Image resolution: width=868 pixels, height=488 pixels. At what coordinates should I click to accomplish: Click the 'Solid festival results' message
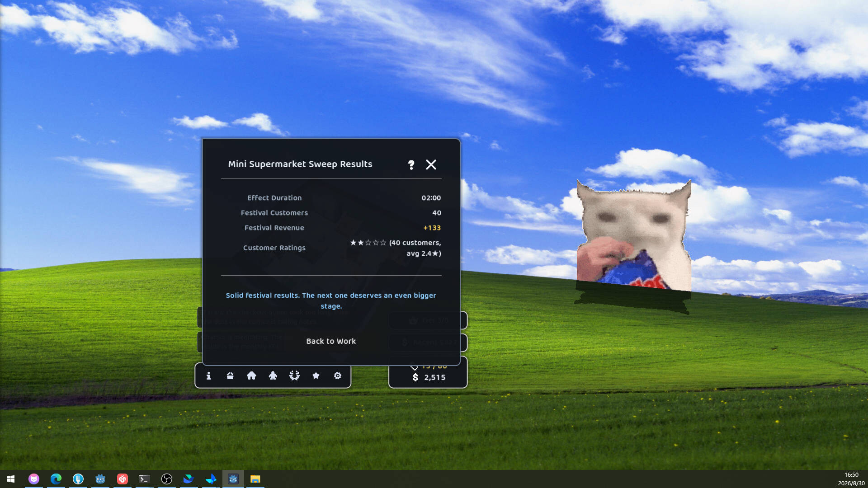331,300
